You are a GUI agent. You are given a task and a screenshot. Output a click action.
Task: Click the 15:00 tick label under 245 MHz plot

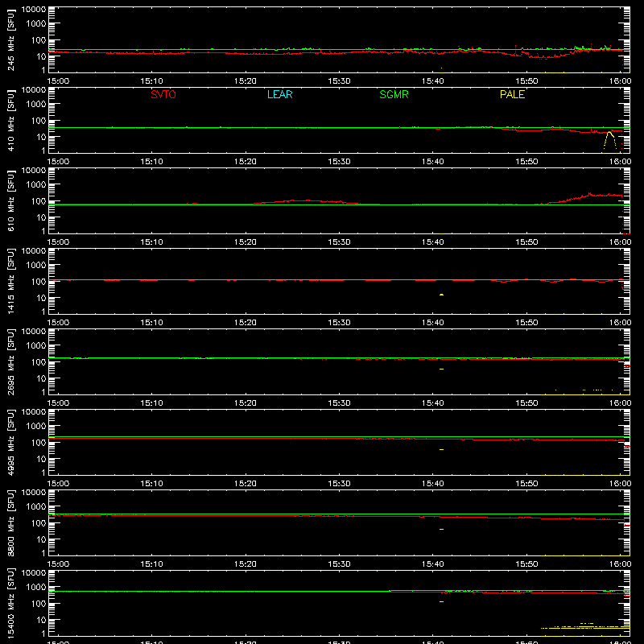[58, 81]
